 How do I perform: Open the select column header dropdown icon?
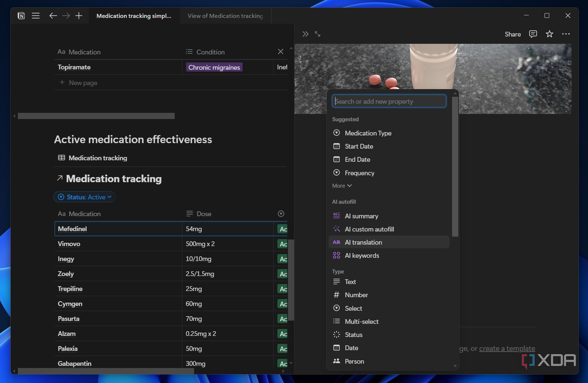pyautogui.click(x=281, y=214)
